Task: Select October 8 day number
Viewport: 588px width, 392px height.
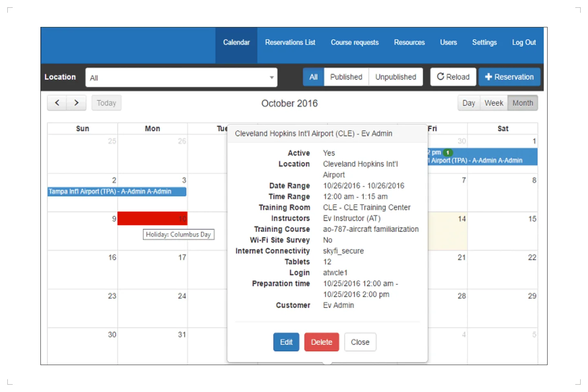Action: (534, 180)
